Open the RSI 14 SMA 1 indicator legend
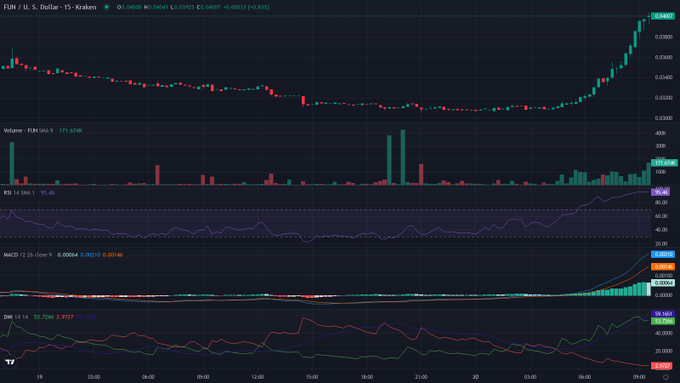 pos(19,193)
